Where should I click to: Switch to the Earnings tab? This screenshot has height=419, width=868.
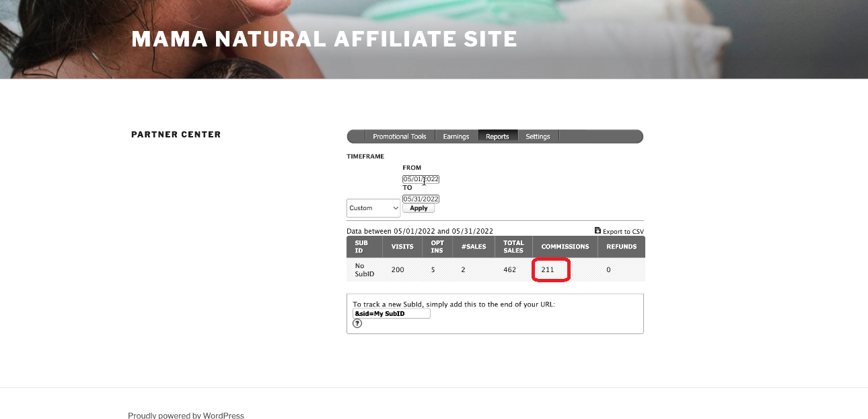(456, 137)
